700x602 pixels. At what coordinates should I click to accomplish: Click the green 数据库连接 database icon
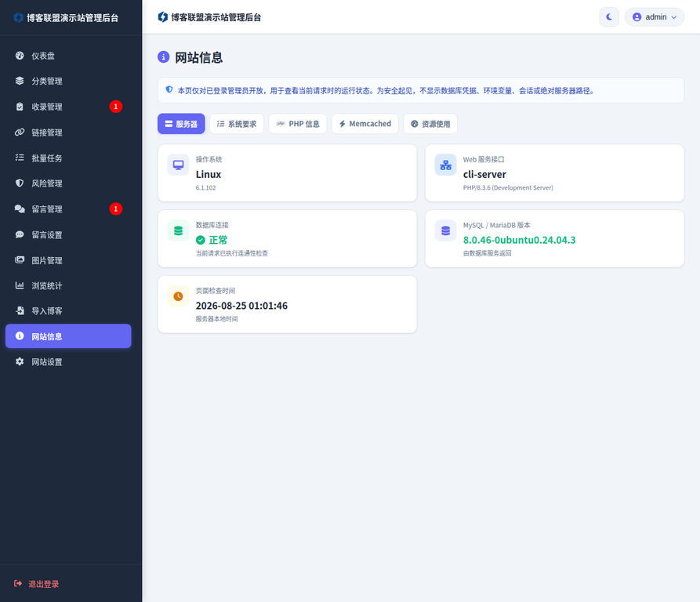click(x=178, y=230)
